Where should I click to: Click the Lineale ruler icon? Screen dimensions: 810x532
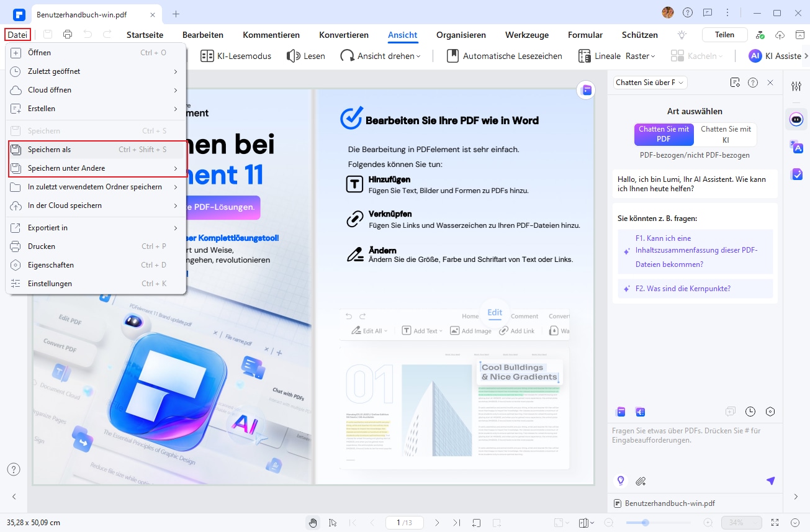coord(585,56)
